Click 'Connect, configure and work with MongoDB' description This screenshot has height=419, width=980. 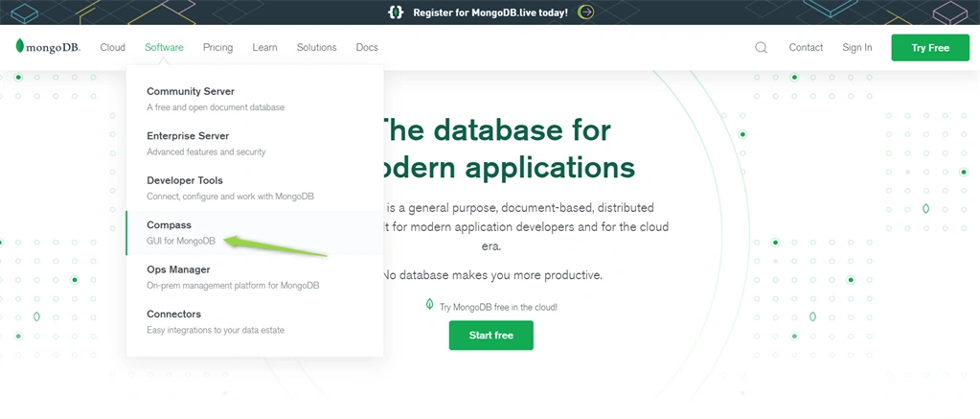(230, 197)
